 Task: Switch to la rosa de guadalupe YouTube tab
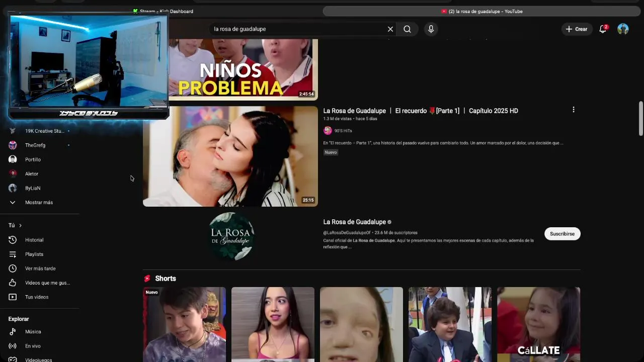tap(481, 11)
